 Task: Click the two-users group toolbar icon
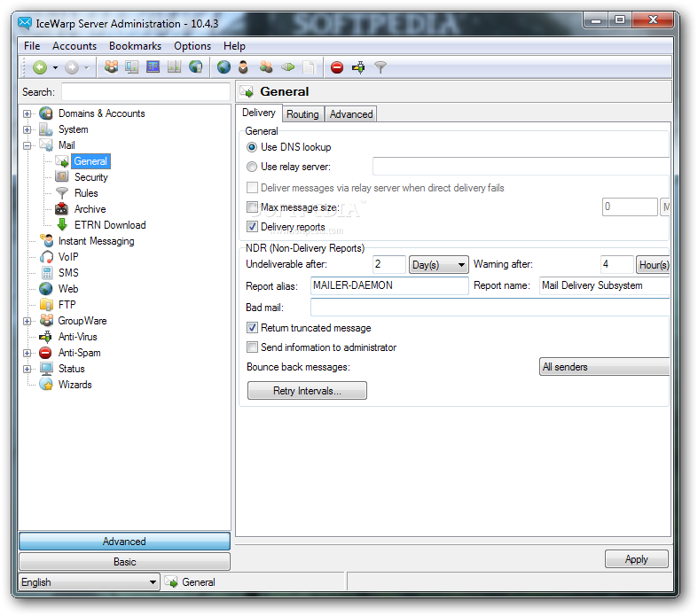[266, 67]
